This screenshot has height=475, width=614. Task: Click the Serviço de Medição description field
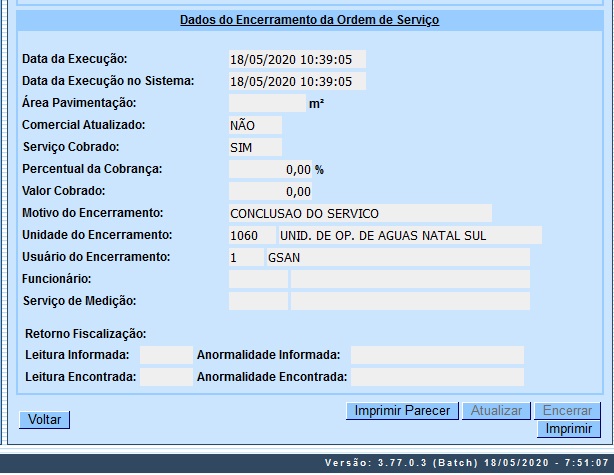[410, 301]
